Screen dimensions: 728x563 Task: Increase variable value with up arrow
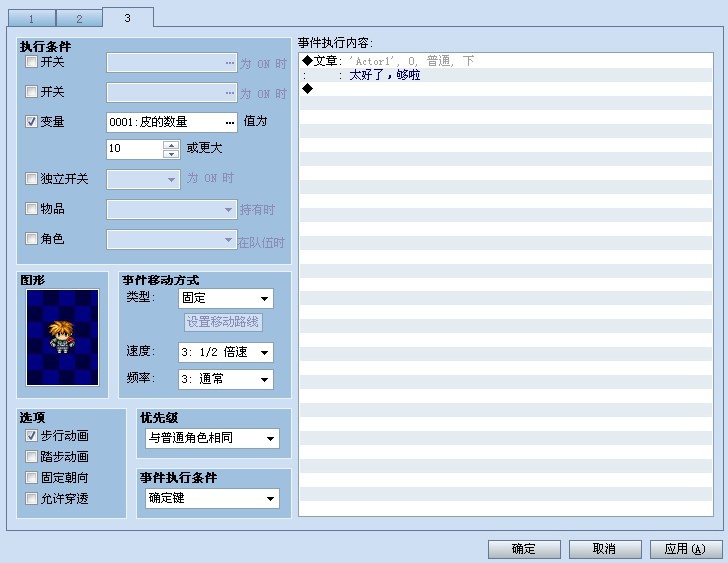(172, 145)
